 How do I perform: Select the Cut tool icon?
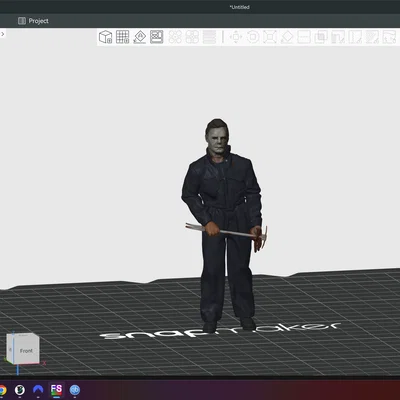(304, 37)
